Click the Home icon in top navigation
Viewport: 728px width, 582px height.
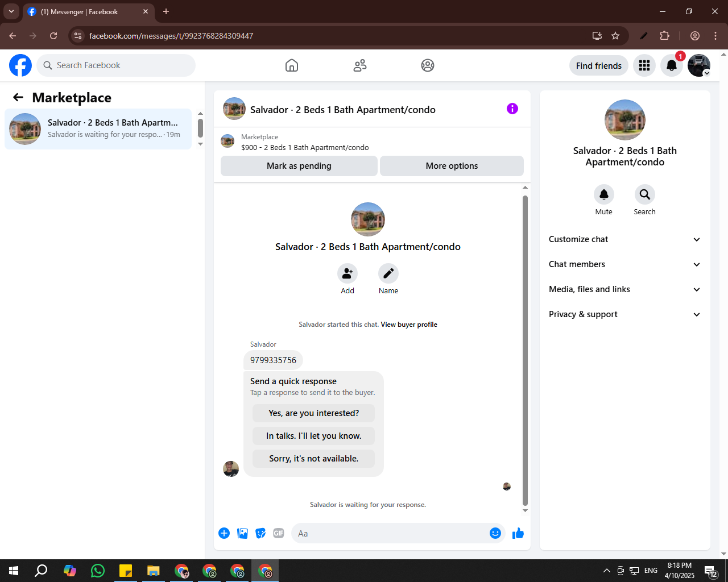[292, 65]
